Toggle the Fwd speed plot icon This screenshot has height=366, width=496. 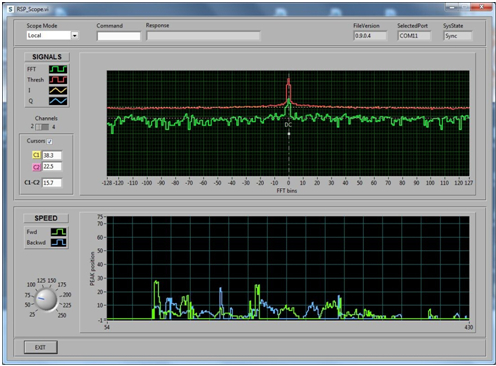[59, 232]
